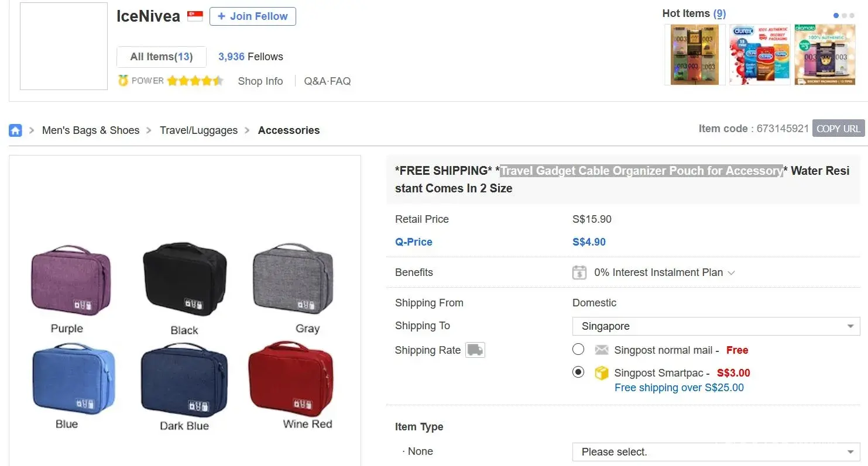The width and height of the screenshot is (868, 466).
Task: Click the seller star rating
Action: (x=195, y=81)
